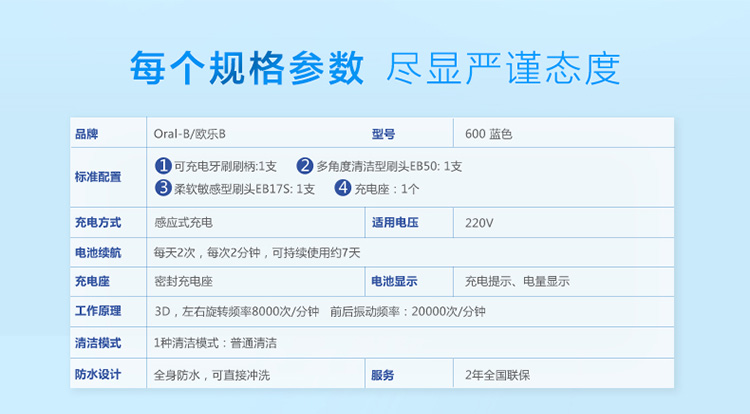750x414 pixels.
Task: Click the text 可充电牙刷刷柄:1支
Action: click(x=225, y=166)
